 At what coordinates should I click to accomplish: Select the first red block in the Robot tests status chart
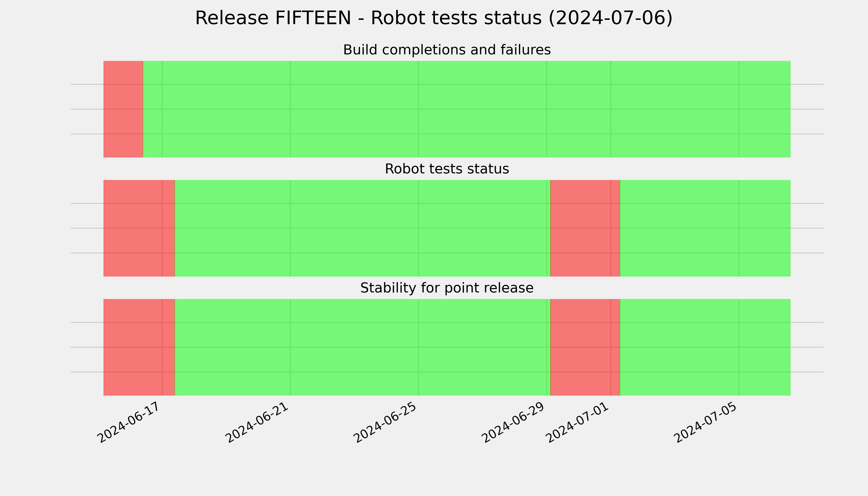[139, 228]
